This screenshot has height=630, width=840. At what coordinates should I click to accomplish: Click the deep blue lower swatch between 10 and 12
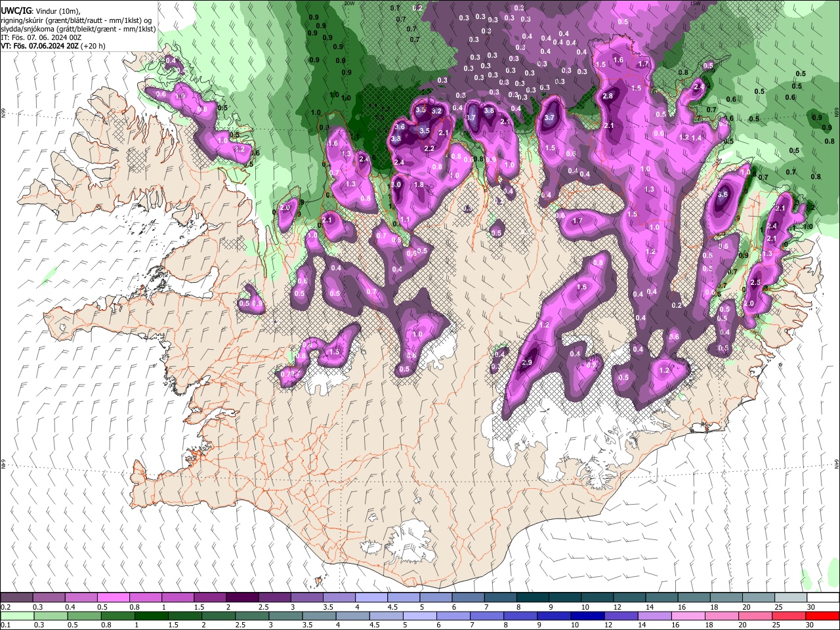[587, 616]
